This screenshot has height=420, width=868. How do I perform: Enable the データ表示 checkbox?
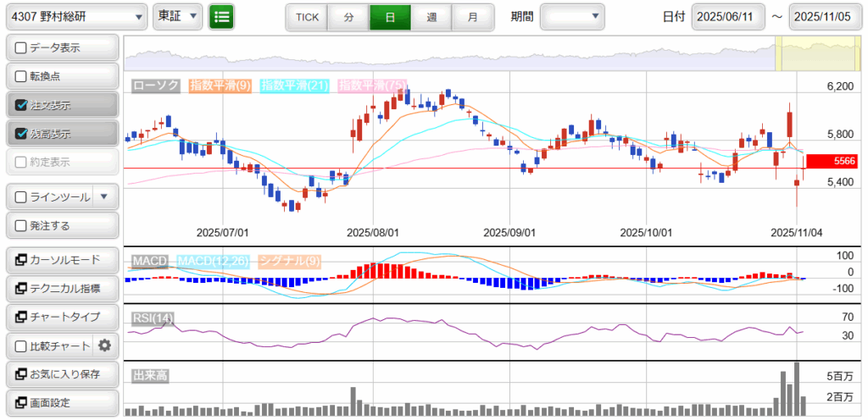tap(21, 48)
